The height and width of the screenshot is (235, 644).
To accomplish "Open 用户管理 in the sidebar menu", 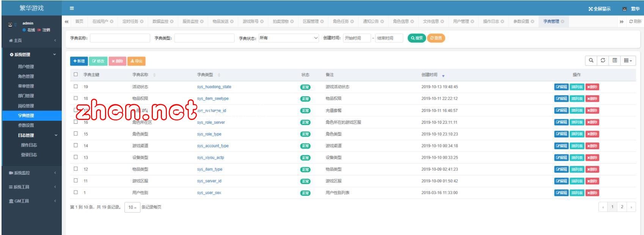I will tap(26, 66).
